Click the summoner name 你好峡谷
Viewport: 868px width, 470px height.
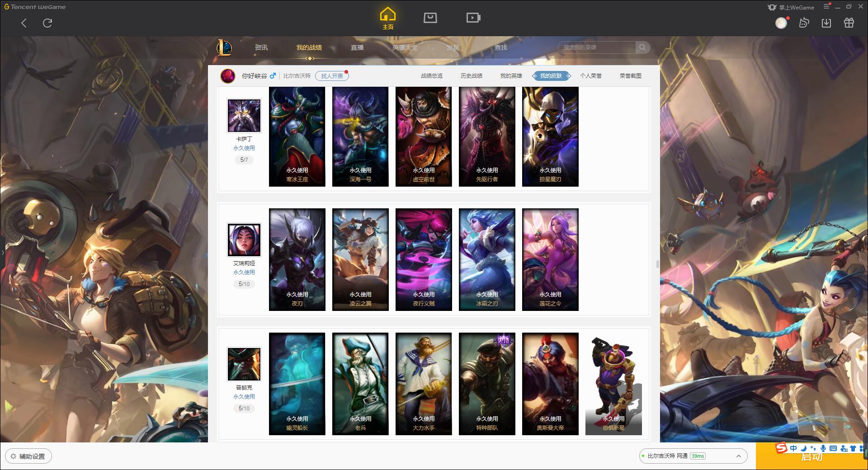point(254,76)
